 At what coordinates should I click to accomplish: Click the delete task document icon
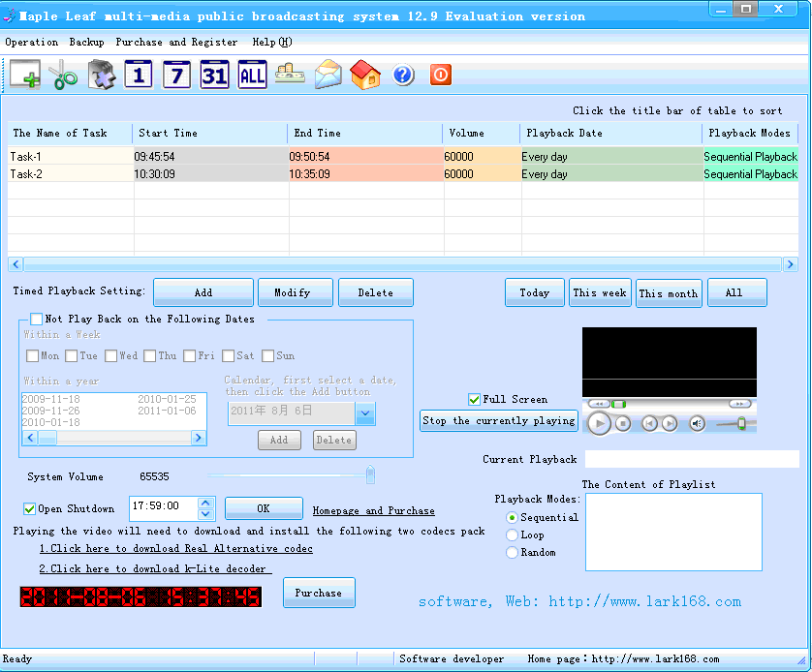pyautogui.click(x=101, y=75)
